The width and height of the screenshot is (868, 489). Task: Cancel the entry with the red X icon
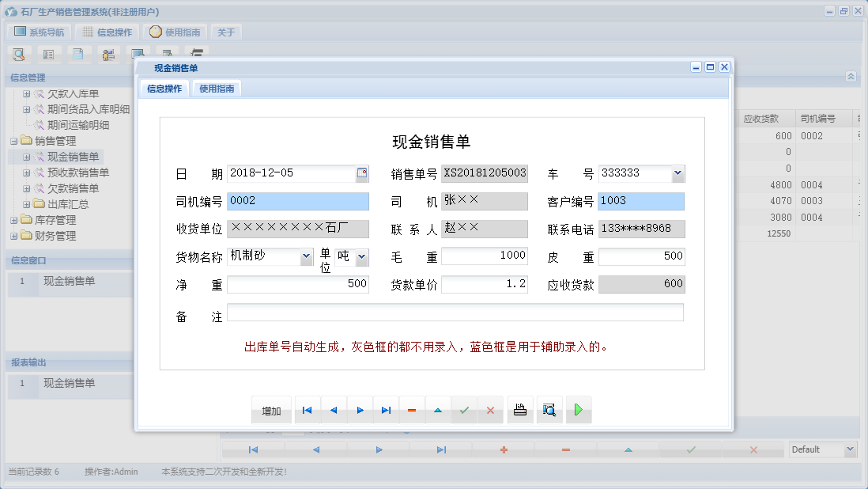click(x=490, y=410)
